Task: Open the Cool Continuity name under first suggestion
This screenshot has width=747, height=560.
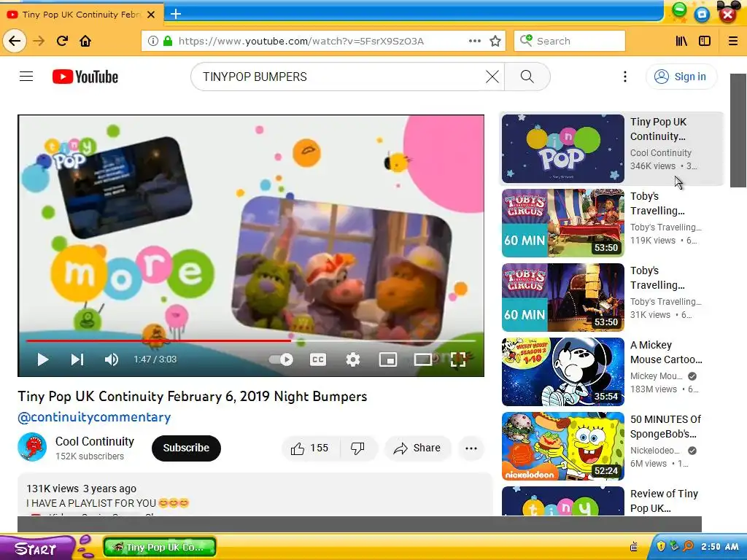Action: (661, 153)
